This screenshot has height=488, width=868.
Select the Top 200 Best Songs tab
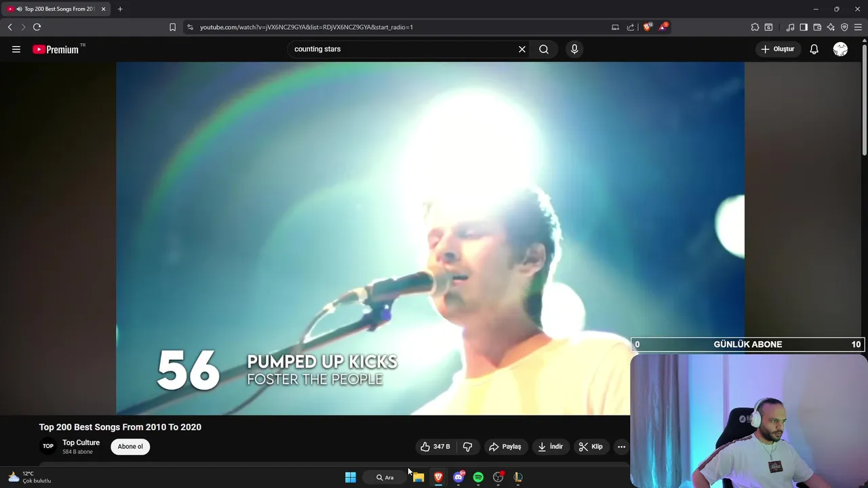55,9
